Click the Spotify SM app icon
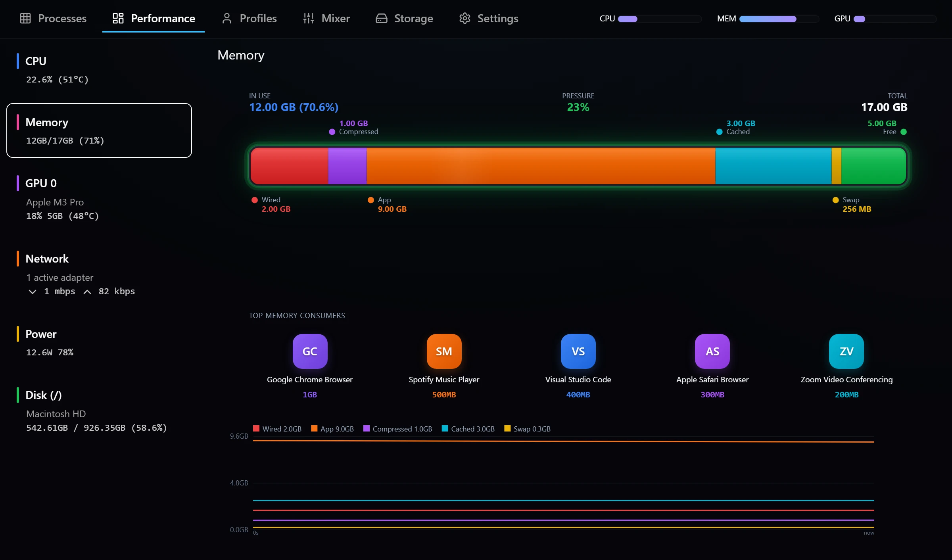 (x=444, y=351)
